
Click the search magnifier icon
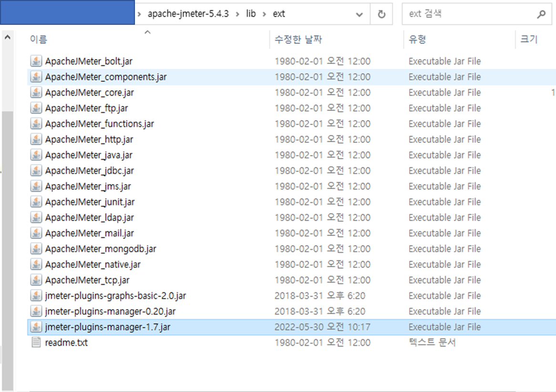click(541, 14)
